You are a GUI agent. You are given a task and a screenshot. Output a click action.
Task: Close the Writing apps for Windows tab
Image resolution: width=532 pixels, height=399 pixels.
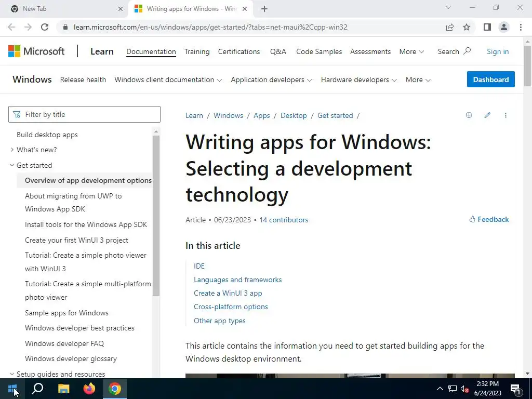click(245, 9)
